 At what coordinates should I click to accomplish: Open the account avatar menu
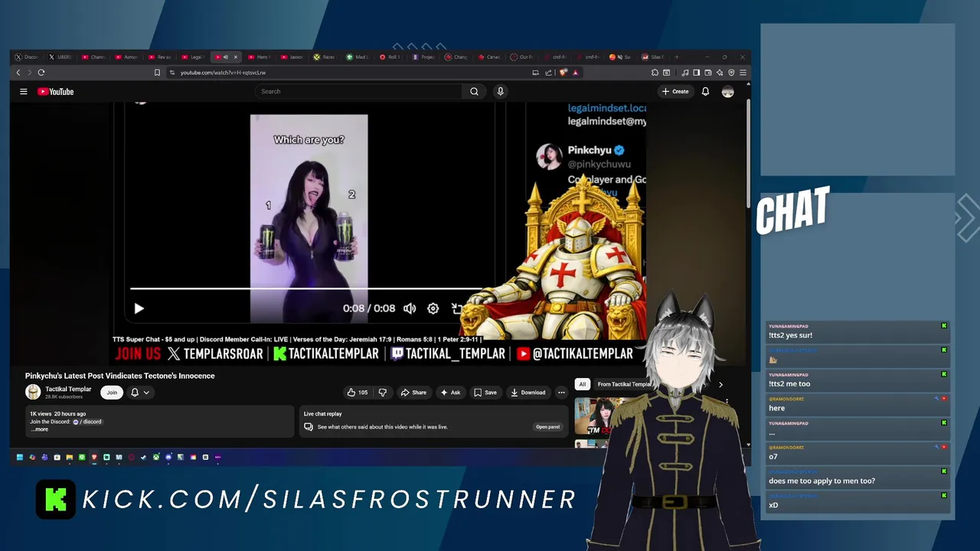(x=727, y=92)
